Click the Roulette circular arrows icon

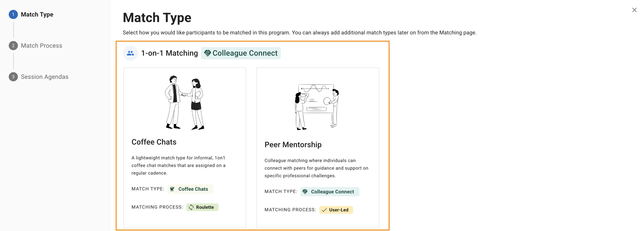tap(191, 207)
